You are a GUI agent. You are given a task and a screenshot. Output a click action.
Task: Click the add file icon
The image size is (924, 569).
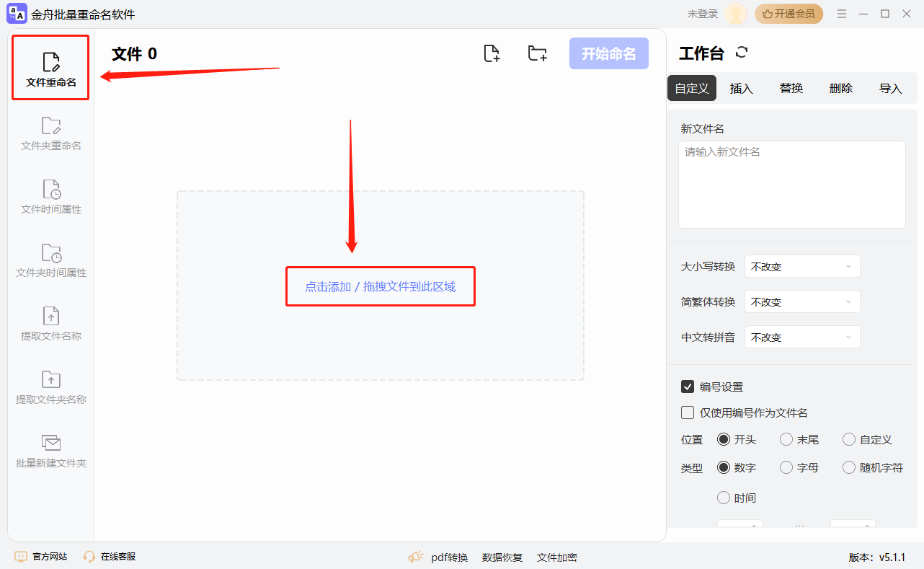pos(492,53)
